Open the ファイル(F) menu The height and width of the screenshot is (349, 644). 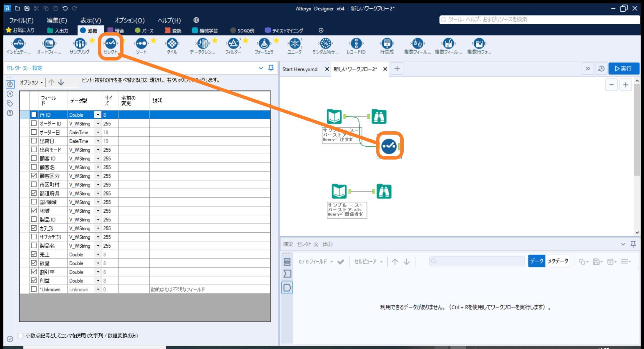(x=21, y=20)
